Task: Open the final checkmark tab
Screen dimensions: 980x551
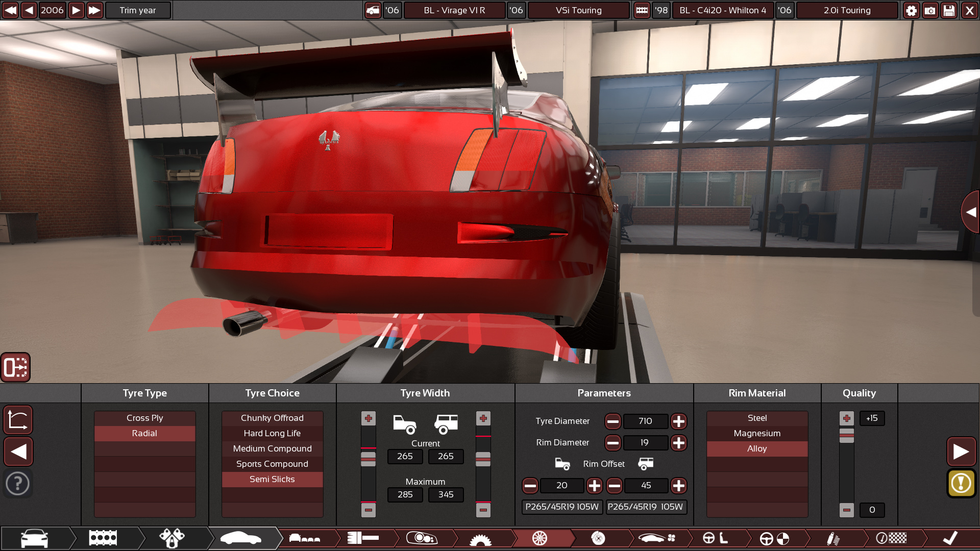Action: pyautogui.click(x=949, y=538)
